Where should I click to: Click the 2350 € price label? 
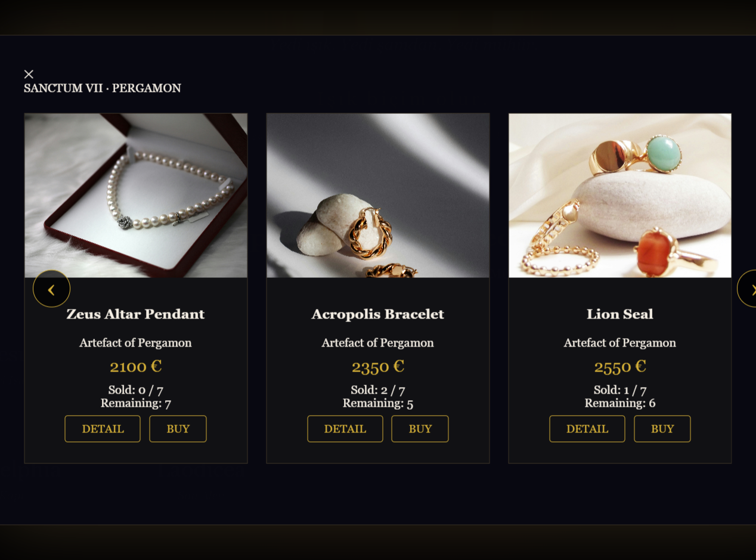click(378, 366)
